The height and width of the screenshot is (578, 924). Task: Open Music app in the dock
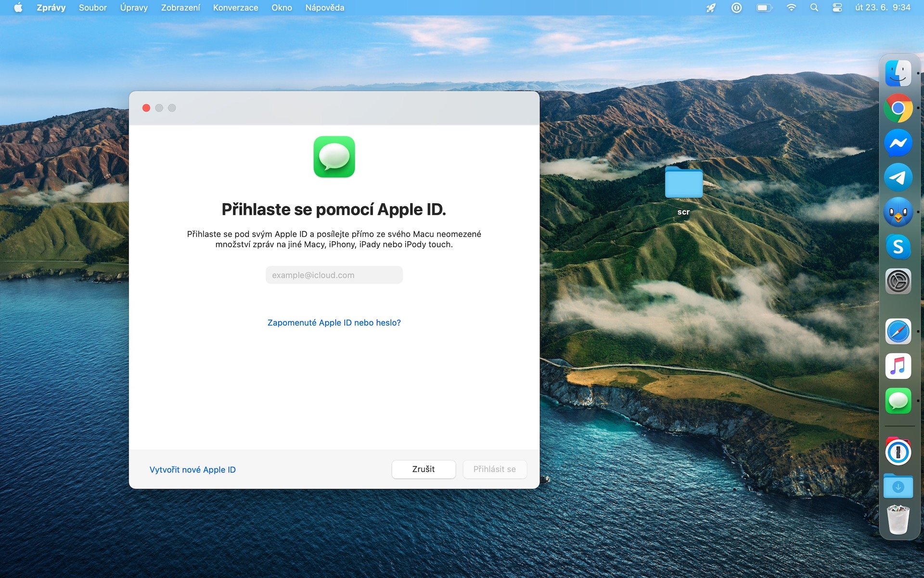click(x=898, y=366)
